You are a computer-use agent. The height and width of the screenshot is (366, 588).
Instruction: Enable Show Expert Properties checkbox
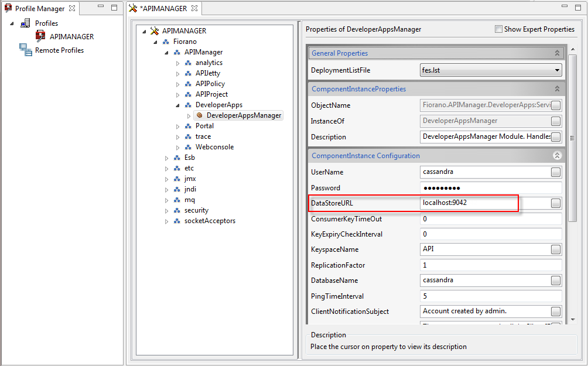498,29
